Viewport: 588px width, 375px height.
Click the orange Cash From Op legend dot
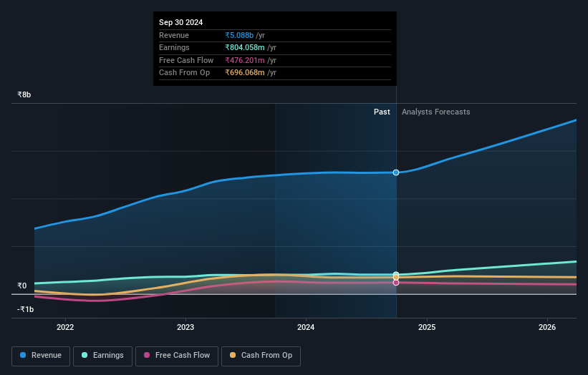coord(233,355)
